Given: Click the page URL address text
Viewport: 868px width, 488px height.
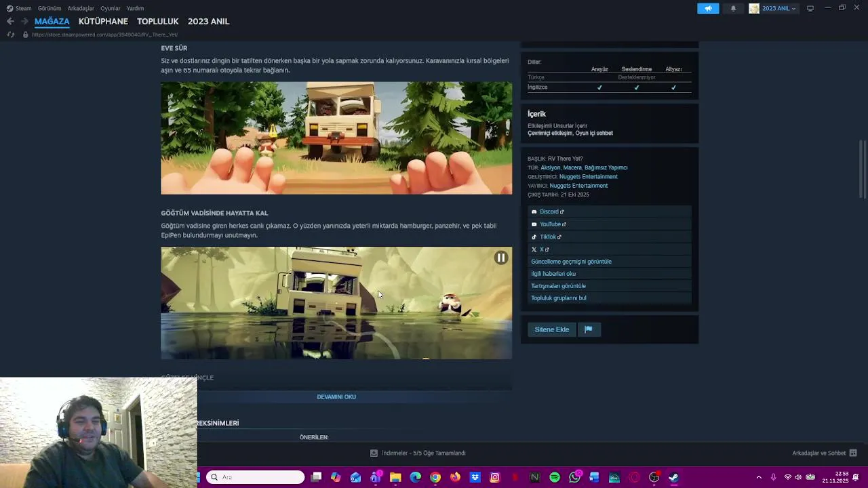Looking at the screenshot, I should pyautogui.click(x=104, y=35).
